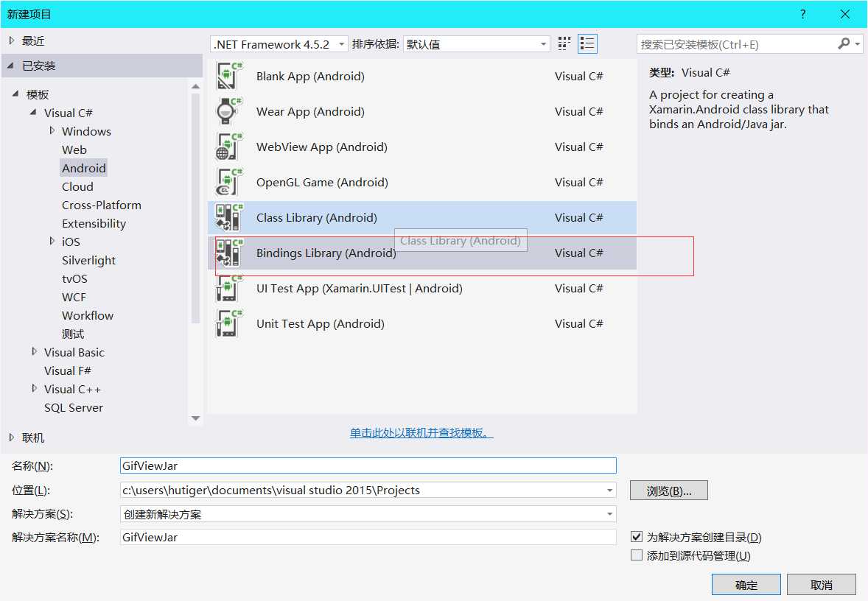
Task: Click the tree scrollbar up arrow
Action: click(195, 86)
